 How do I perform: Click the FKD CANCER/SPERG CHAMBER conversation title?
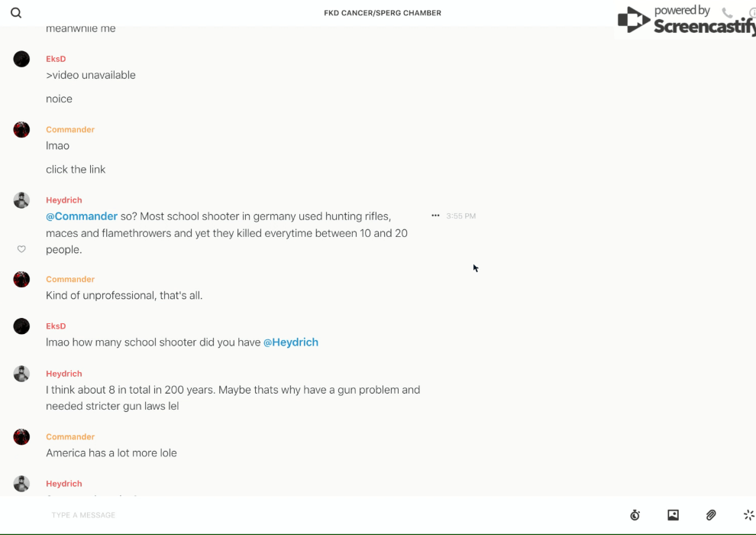point(383,13)
